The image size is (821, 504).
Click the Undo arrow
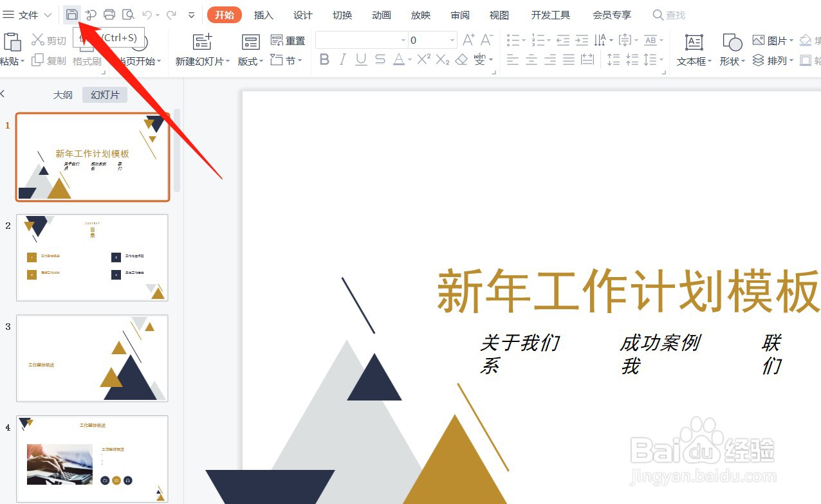pos(147,14)
